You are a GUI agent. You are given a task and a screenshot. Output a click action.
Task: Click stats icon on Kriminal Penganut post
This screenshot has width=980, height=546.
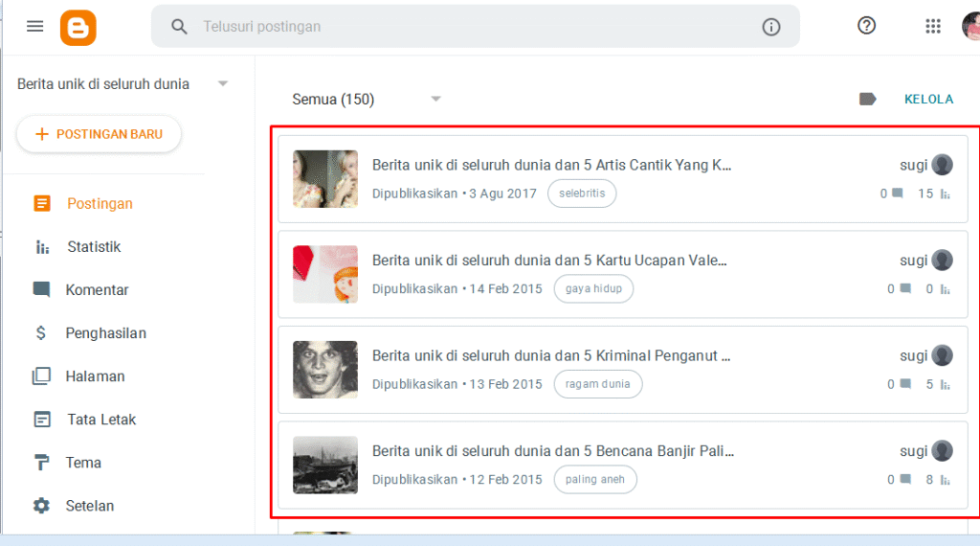(x=945, y=384)
